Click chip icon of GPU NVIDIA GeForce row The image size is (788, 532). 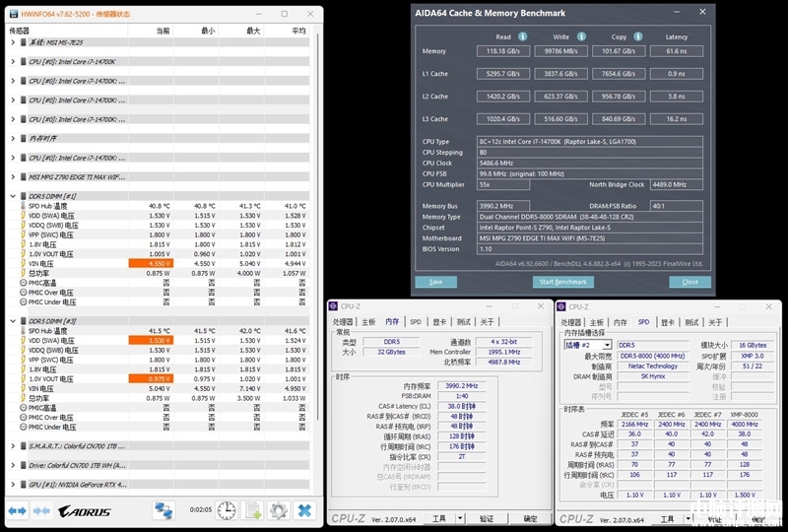[x=24, y=485]
